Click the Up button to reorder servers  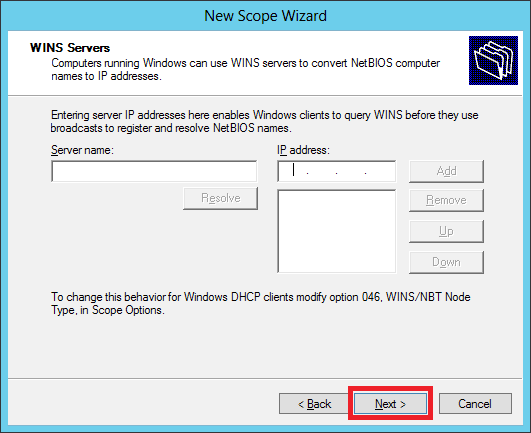(x=446, y=231)
